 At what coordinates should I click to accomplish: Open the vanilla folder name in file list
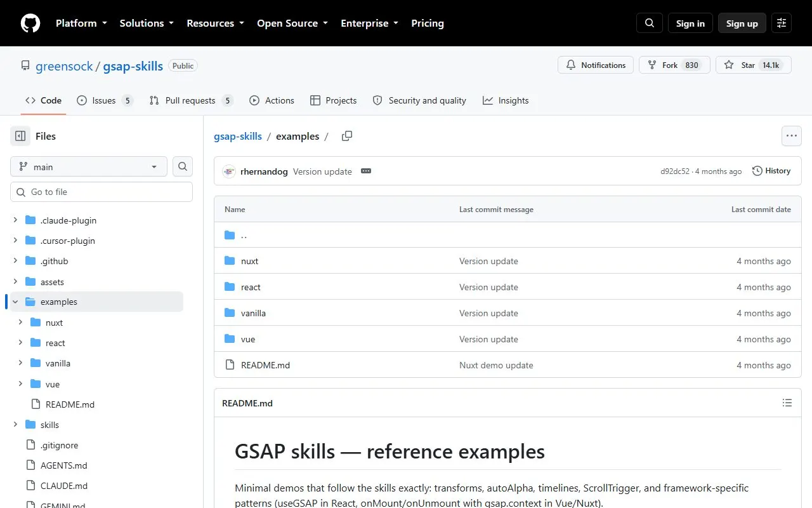253,313
